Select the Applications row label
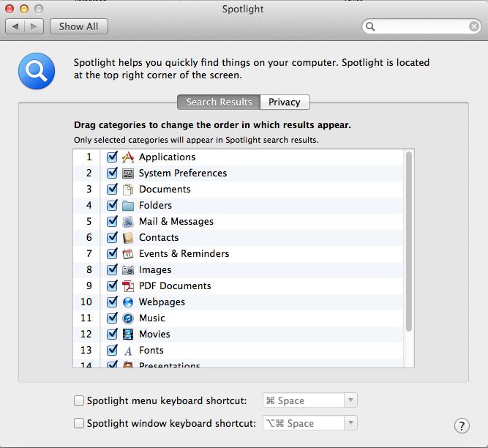This screenshot has height=448, width=488. [167, 157]
